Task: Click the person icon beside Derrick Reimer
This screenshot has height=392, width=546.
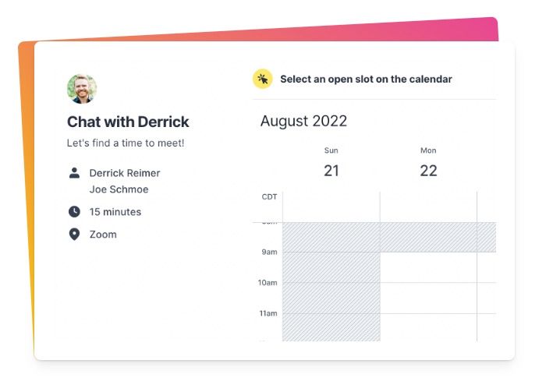Action: click(x=74, y=173)
